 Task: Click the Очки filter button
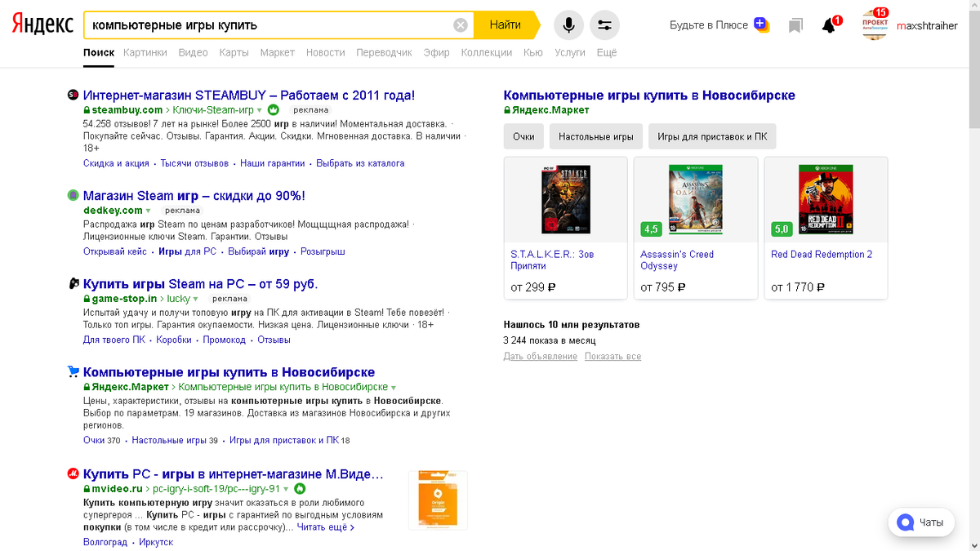[523, 136]
